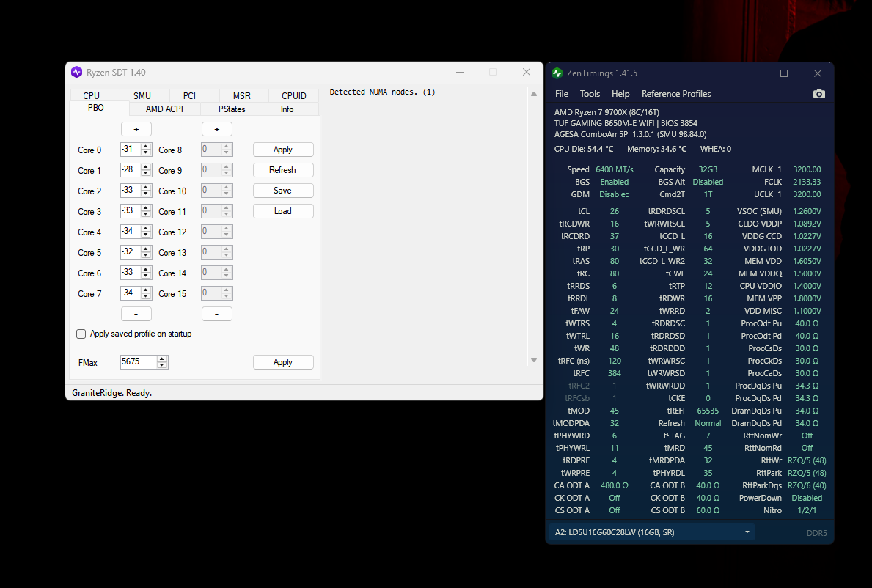Viewport: 872px width, 588px height.
Task: Click the tRFC value 384
Action: (615, 373)
